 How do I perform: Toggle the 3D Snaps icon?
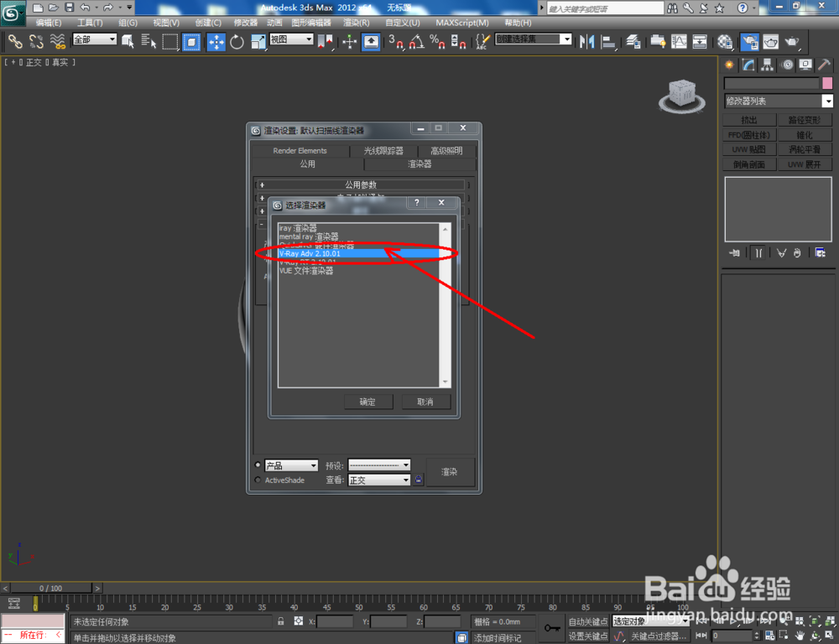(x=395, y=41)
